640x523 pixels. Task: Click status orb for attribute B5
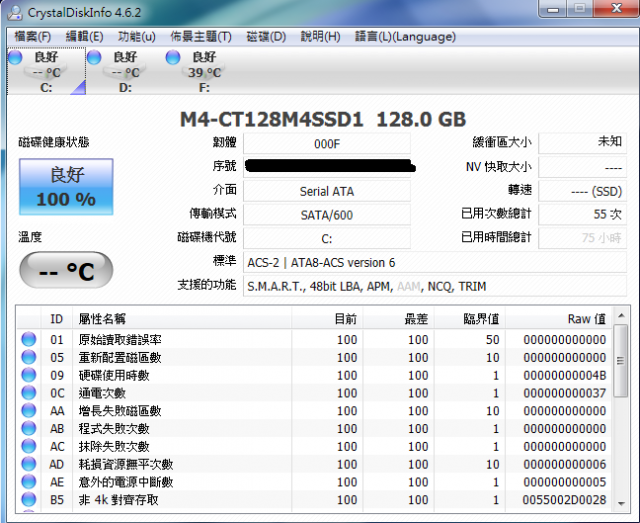tap(29, 499)
